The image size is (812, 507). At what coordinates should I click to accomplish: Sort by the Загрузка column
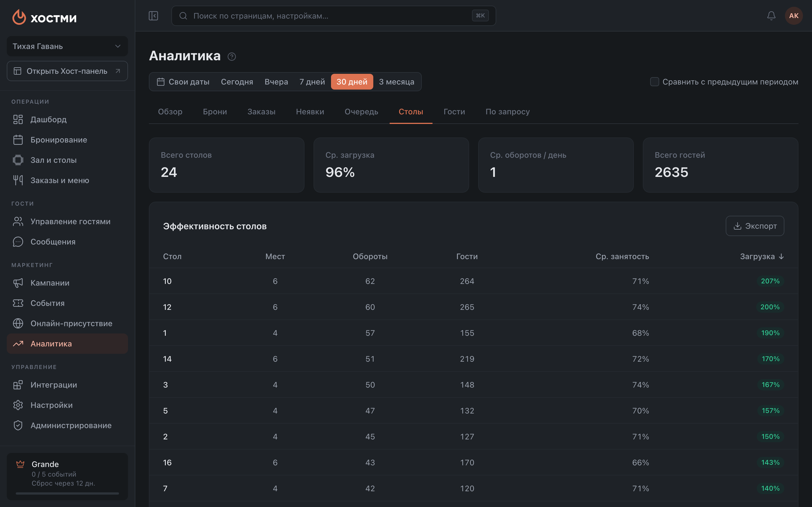(x=762, y=257)
